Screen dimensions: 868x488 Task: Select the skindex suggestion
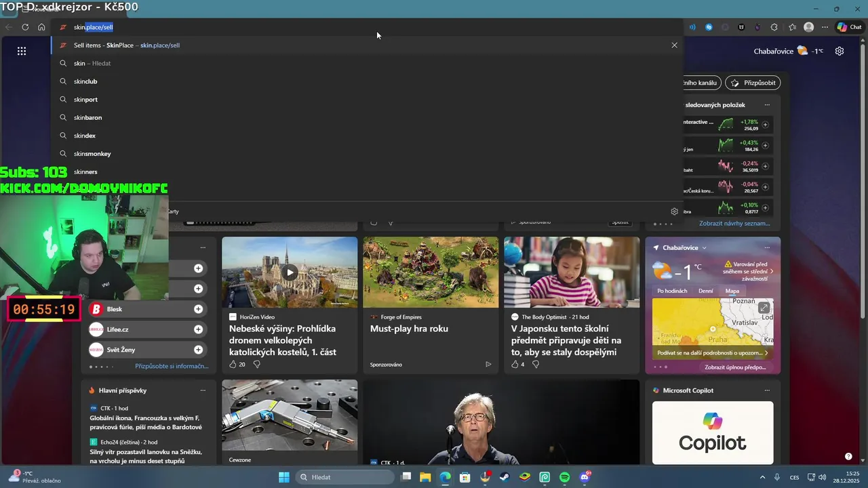tap(366, 136)
